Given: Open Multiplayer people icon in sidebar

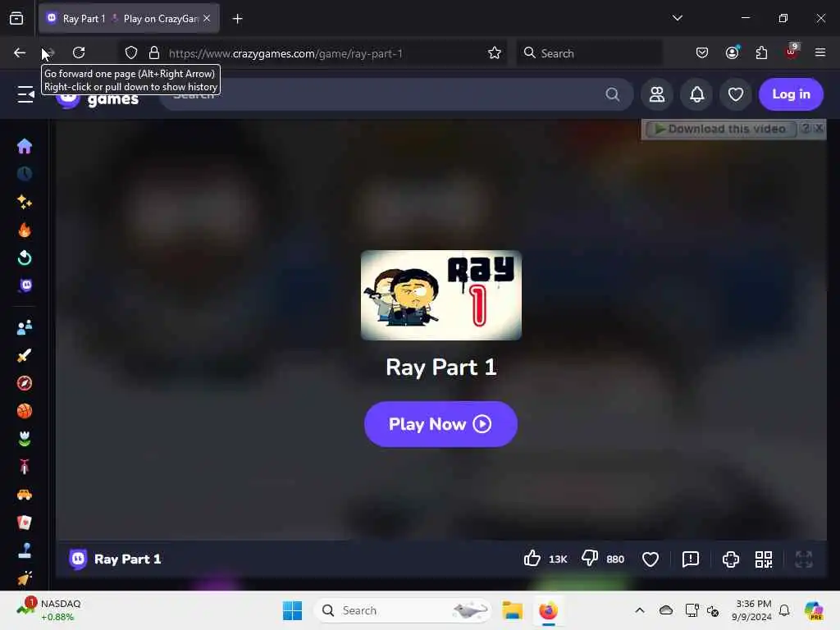Looking at the screenshot, I should point(25,327).
